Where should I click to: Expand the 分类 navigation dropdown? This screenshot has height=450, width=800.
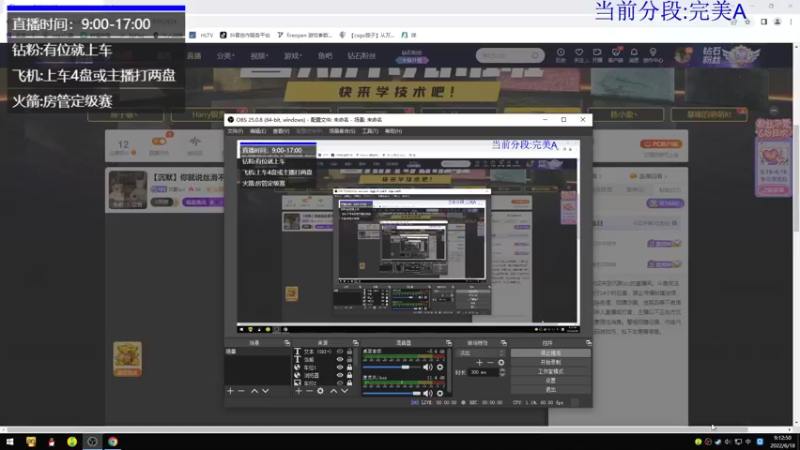[225, 56]
